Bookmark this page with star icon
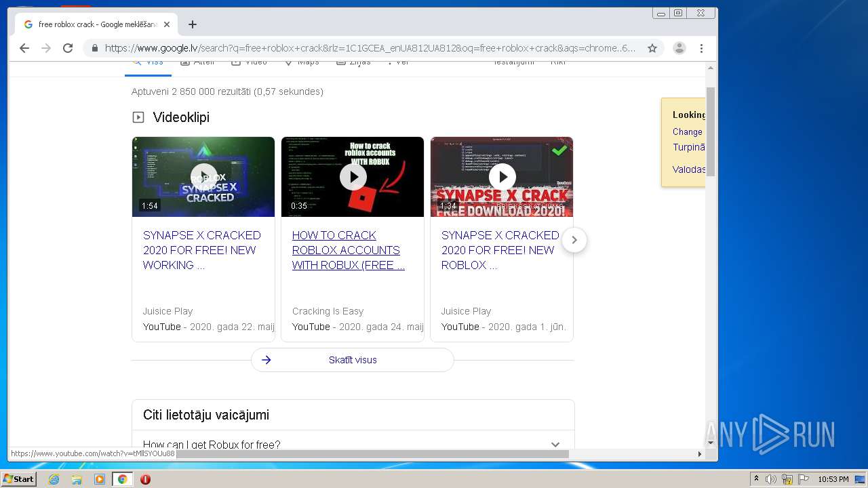Screen dimensions: 868x488 (652, 48)
